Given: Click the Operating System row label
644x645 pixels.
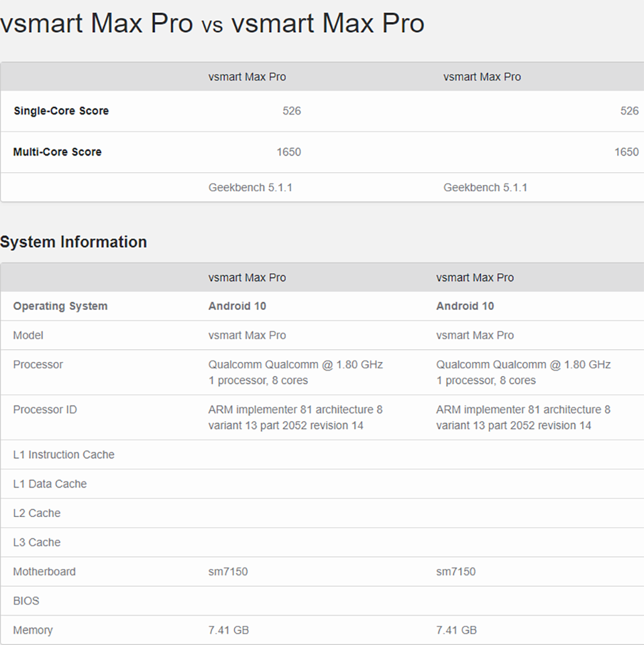Looking at the screenshot, I should (x=60, y=306).
